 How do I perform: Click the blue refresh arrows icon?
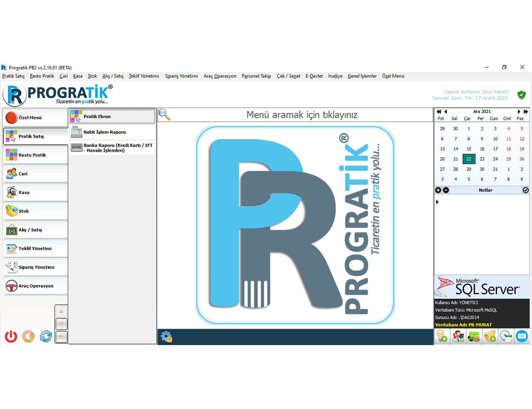click(x=46, y=336)
